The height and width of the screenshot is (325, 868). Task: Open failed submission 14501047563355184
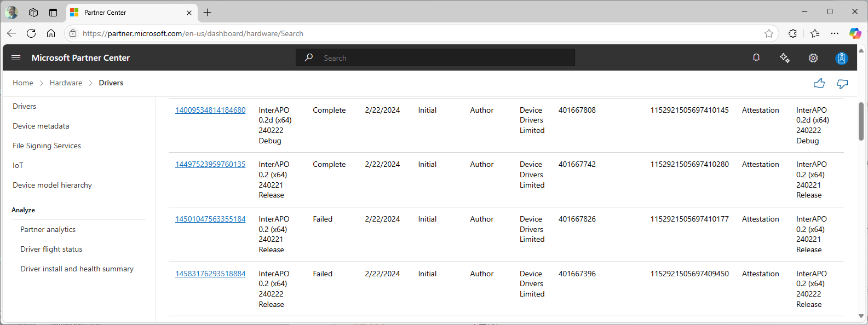pos(210,219)
